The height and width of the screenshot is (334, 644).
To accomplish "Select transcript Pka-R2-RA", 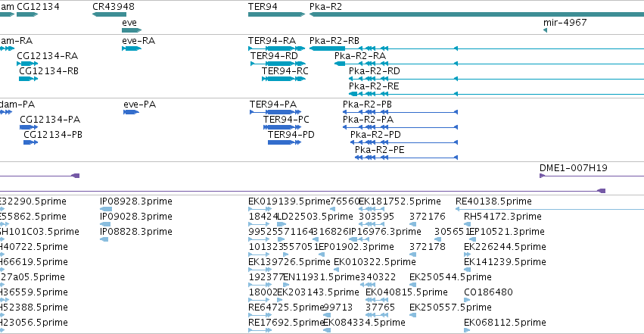I will [x=489, y=64].
